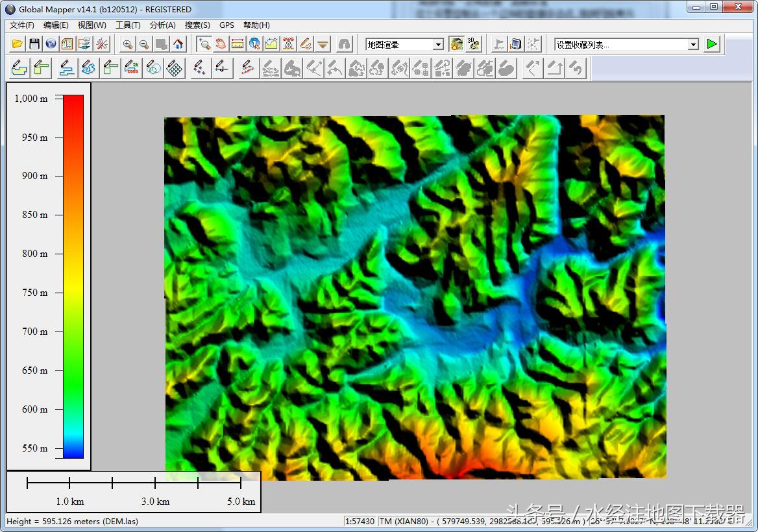
Task: Open the 分析(A) menu
Action: coord(162,25)
